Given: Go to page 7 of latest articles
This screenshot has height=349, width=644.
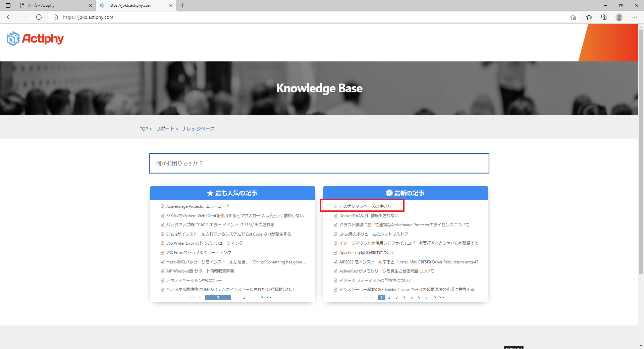Looking at the screenshot, I should tap(426, 297).
